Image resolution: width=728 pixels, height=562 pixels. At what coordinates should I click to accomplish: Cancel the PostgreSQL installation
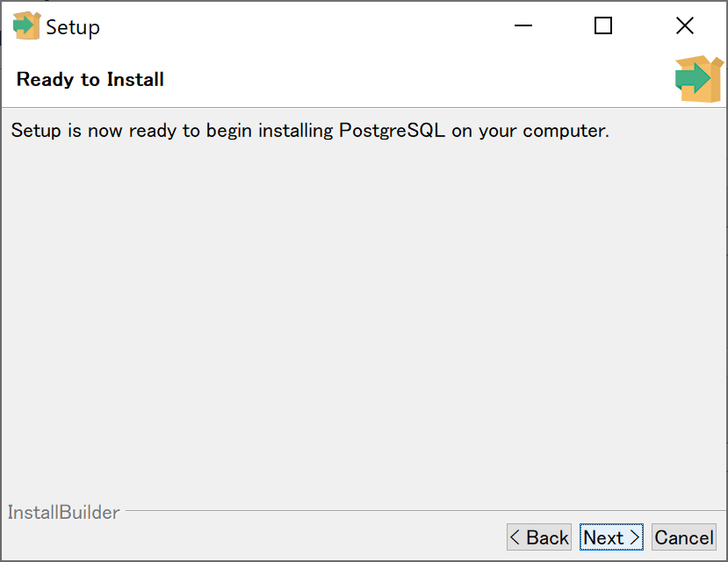683,537
